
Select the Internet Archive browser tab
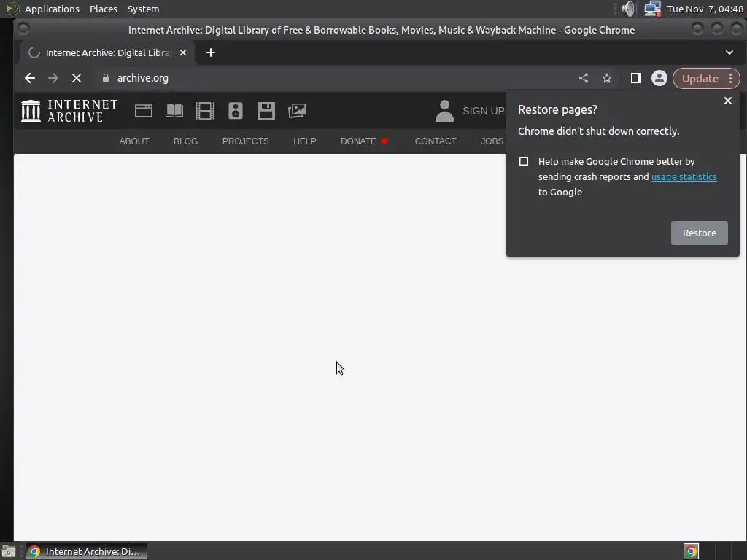click(x=108, y=52)
